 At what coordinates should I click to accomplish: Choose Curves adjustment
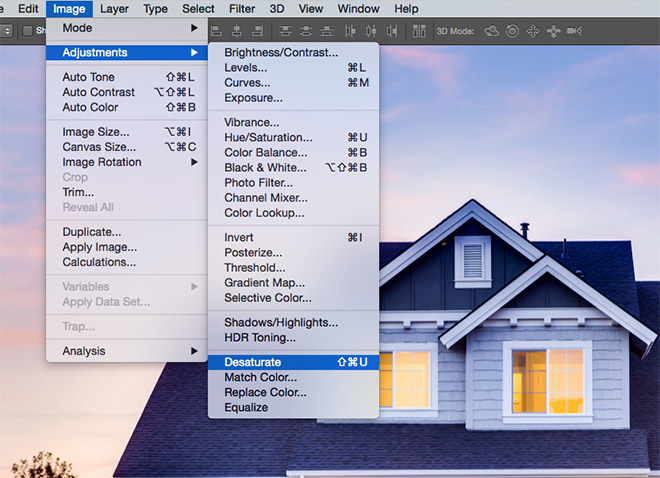(293, 83)
